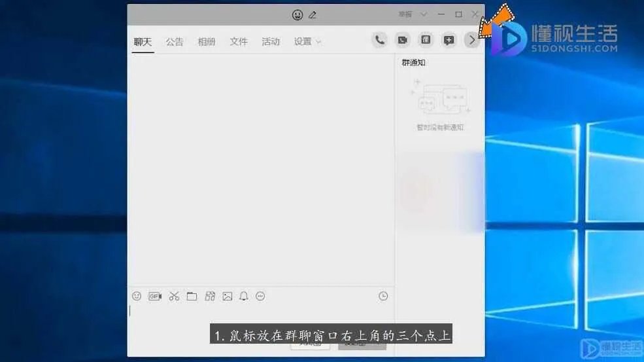Open the 相册 album tab
This screenshot has height=362, width=644.
207,41
